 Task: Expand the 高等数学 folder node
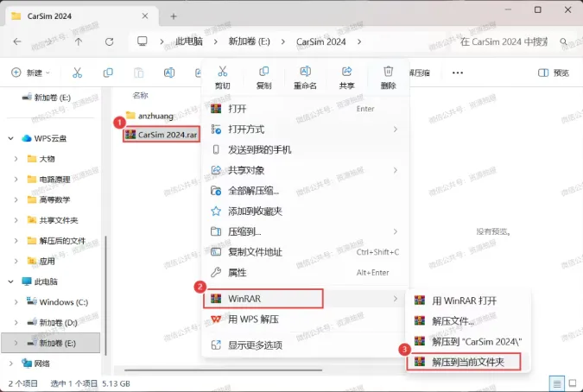pos(16,200)
